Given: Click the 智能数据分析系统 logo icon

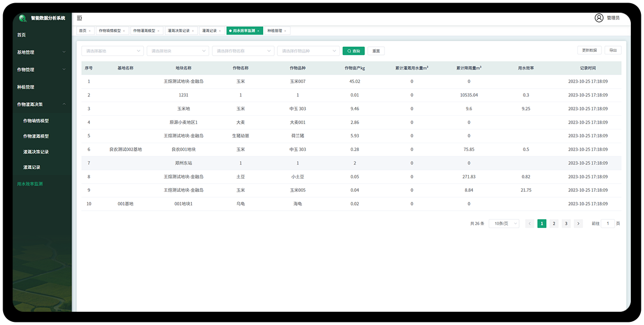Looking at the screenshot, I should 21,17.
